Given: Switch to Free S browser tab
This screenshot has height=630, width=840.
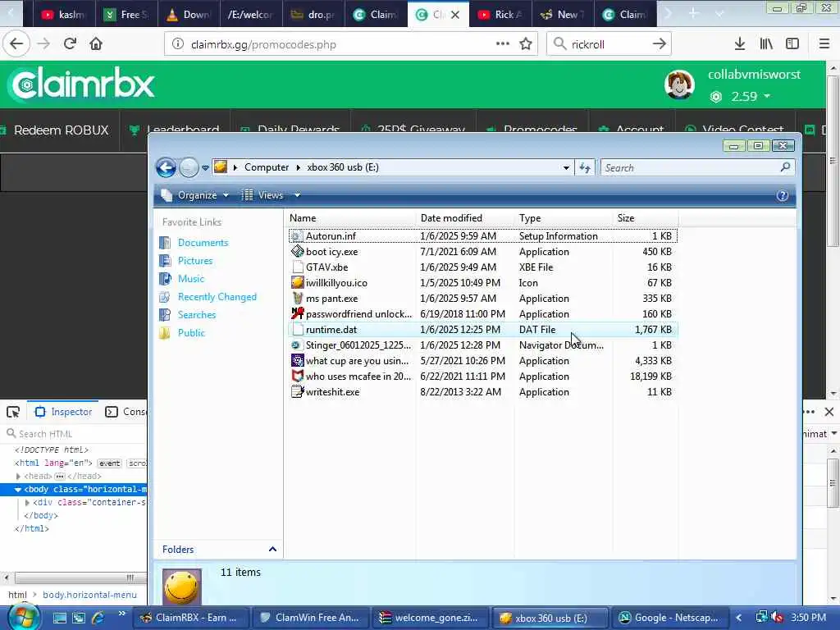Looking at the screenshot, I should (126, 15).
